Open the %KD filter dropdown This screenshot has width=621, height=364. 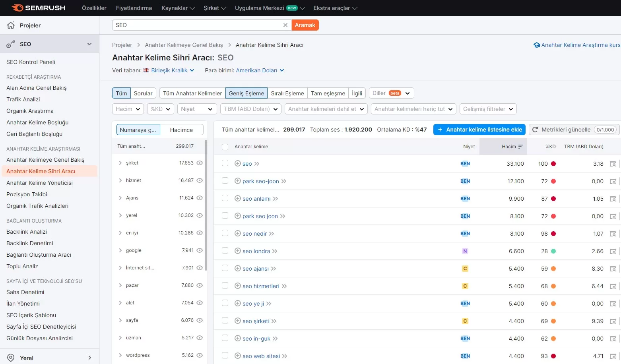click(161, 109)
